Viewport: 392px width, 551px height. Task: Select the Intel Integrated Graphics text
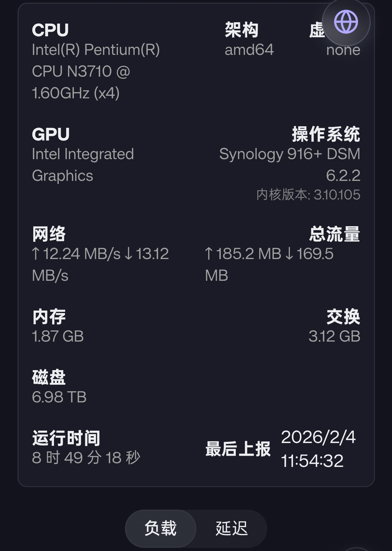83,165
